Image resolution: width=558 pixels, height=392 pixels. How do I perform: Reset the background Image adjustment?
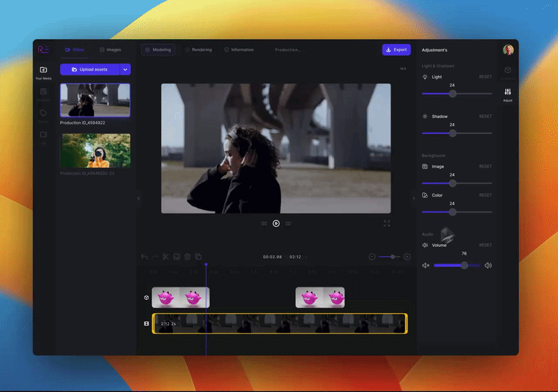pyautogui.click(x=485, y=167)
